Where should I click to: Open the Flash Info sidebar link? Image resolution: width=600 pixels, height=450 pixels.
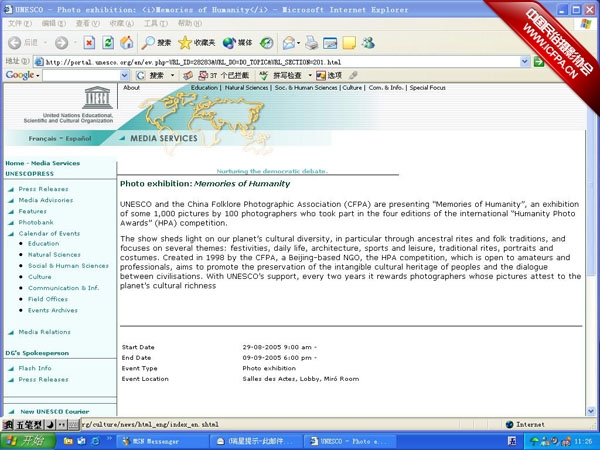click(35, 368)
